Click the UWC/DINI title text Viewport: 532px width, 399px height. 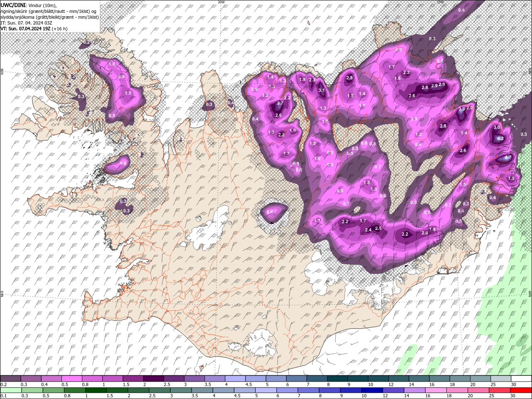click(12, 5)
